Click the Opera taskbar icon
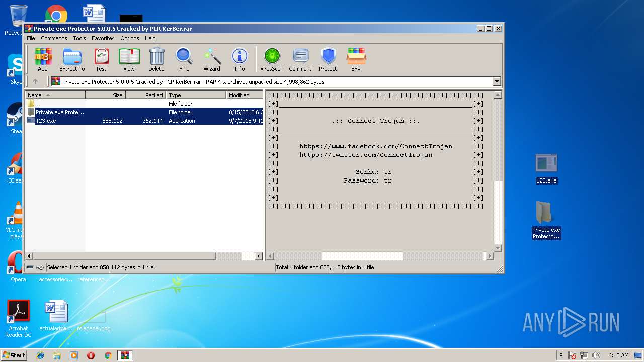The width and height of the screenshot is (644, 362). [x=91, y=355]
